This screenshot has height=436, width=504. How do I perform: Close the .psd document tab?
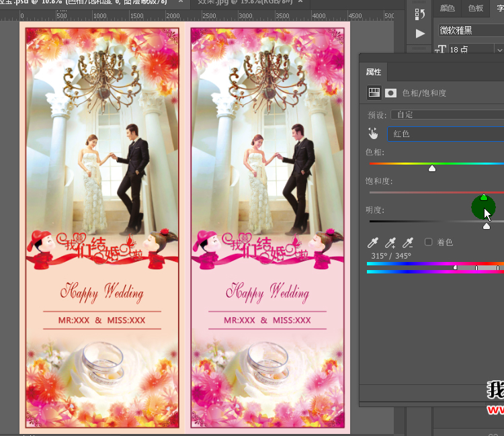point(181,1)
